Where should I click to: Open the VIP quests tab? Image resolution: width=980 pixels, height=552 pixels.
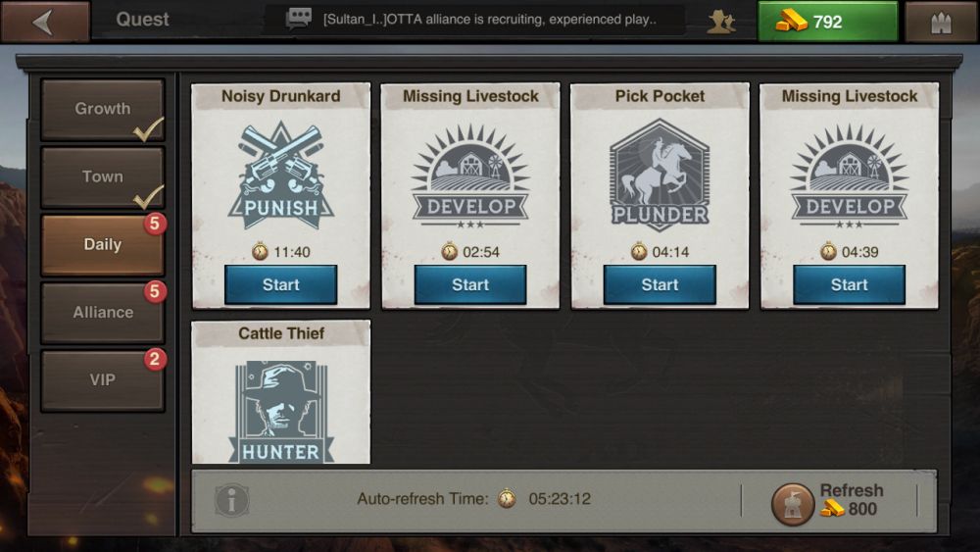pos(103,380)
